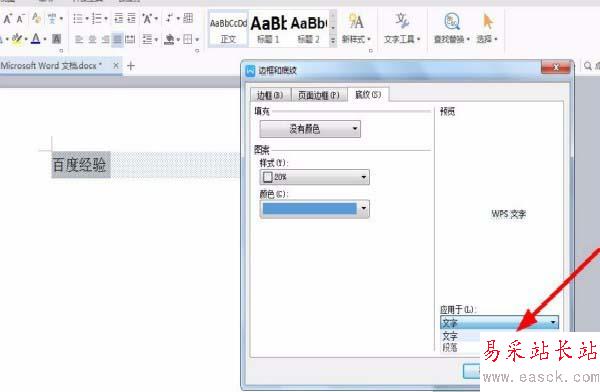Click the increase font size icon

[8, 18]
